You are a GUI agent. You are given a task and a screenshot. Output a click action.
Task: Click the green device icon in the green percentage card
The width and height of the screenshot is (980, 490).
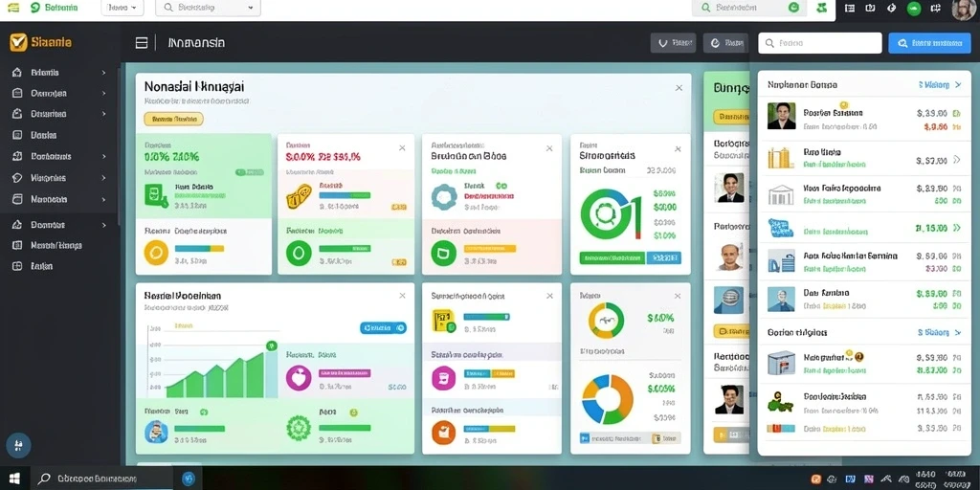click(x=155, y=195)
